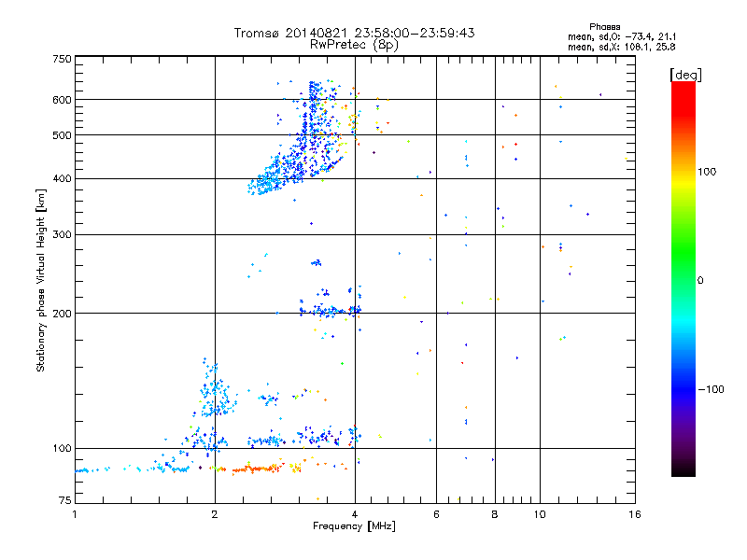Click the '200' height axis tick label
Image resolution: width=747 pixels, height=560 pixels.
click(62, 314)
